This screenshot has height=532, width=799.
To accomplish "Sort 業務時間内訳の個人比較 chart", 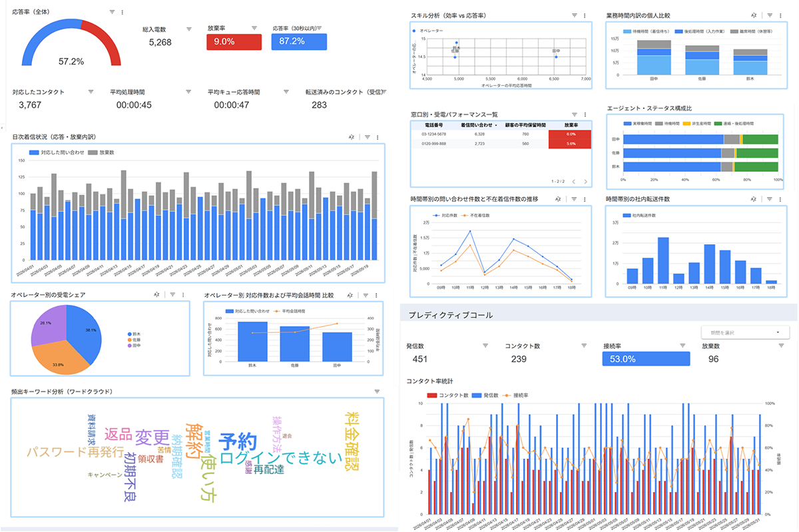I will coord(754,15).
